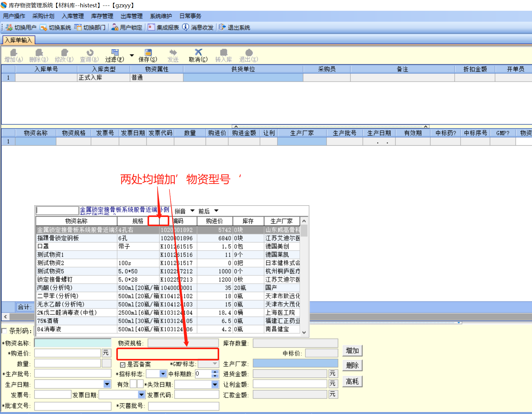
Task: Open the 拼音 search mode dropdown
Action: pos(193,211)
